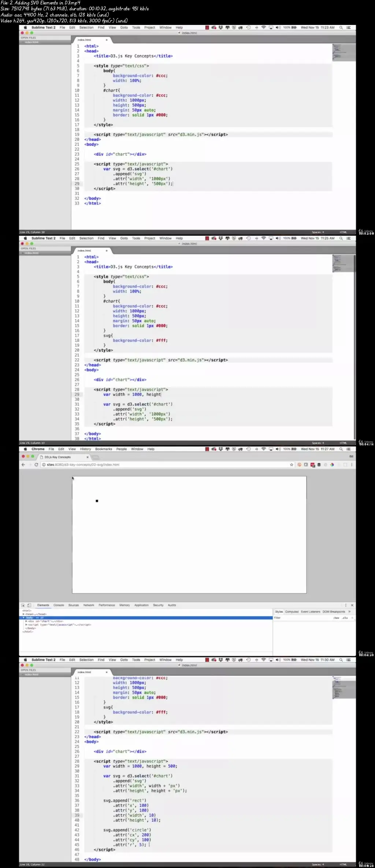The width and height of the screenshot is (375, 868).
Task: Bookmark page with the address bar star
Action: click(292, 464)
